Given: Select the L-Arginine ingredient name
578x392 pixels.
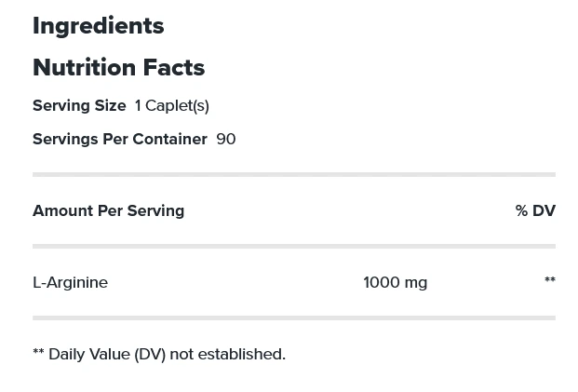Looking at the screenshot, I should (70, 282).
